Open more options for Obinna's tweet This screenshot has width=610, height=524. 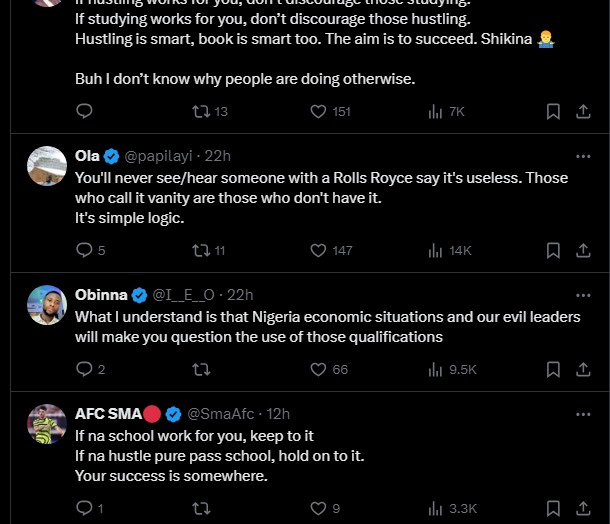[583, 294]
